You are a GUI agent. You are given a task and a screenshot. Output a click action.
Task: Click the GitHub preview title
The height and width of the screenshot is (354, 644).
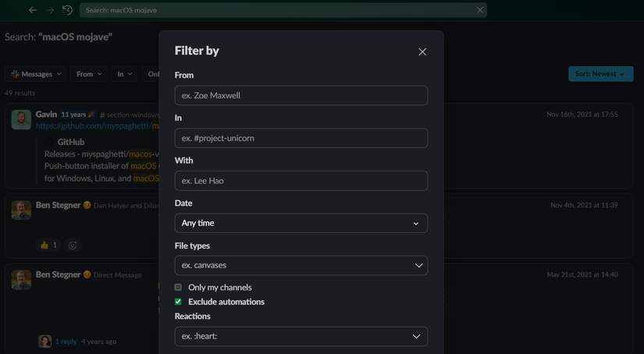point(70,142)
